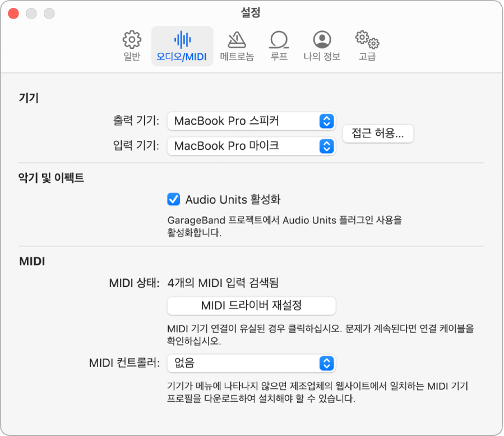Expand the MIDI 컨트롤러 dropdown
Image resolution: width=504 pixels, height=436 pixels.
pyautogui.click(x=251, y=363)
